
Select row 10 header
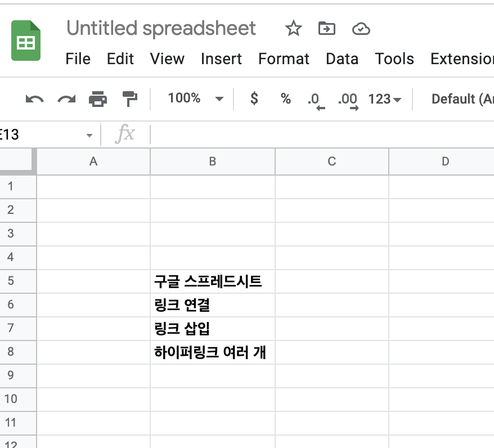pos(18,399)
